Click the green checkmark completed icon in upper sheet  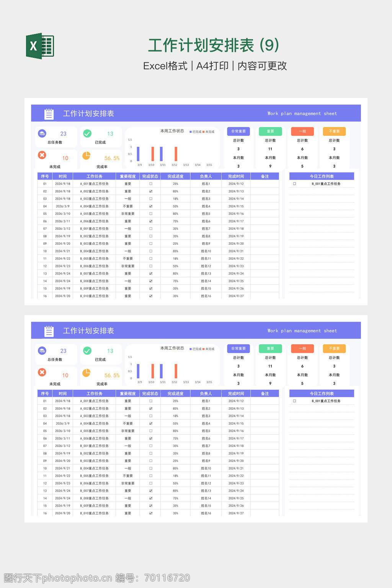[87, 133]
